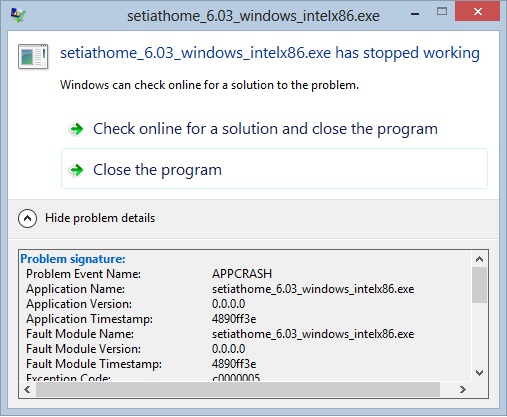Close the dialog with red X button

[x=477, y=12]
